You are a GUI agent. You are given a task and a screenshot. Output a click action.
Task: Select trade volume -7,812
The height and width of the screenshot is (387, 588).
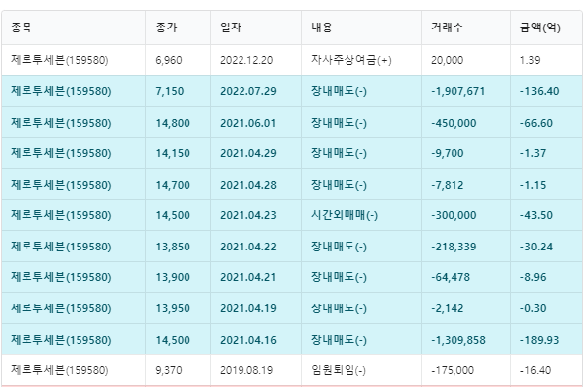pos(448,185)
